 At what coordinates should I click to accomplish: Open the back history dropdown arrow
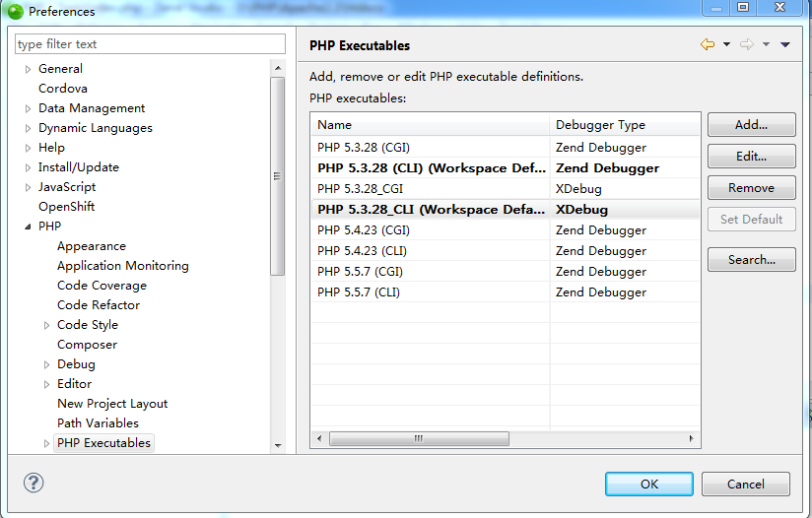(726, 44)
